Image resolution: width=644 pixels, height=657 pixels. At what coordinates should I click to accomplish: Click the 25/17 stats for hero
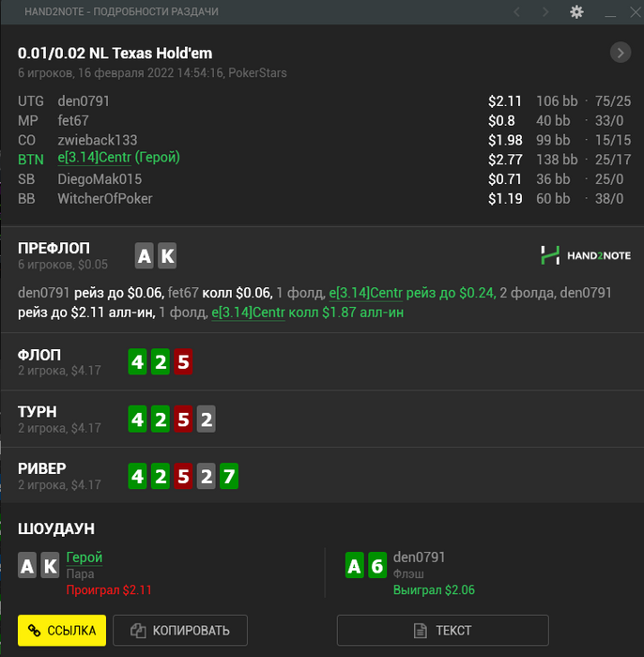tap(613, 160)
